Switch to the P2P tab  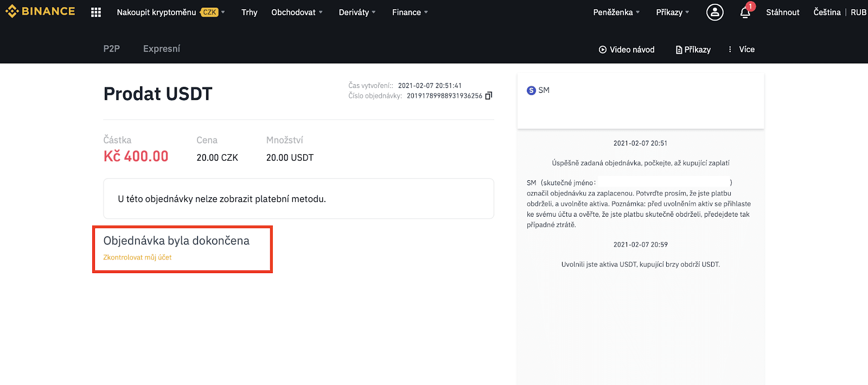click(x=112, y=49)
